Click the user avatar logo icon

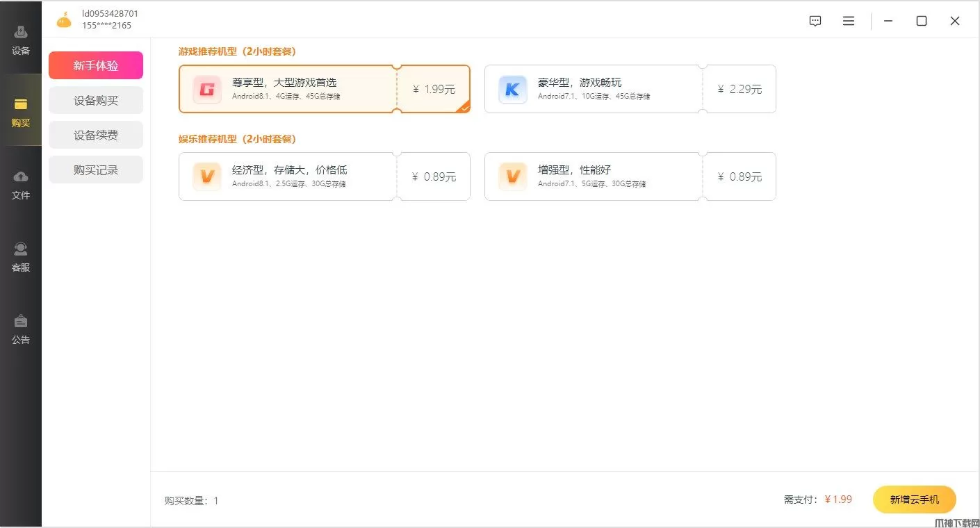(x=64, y=20)
